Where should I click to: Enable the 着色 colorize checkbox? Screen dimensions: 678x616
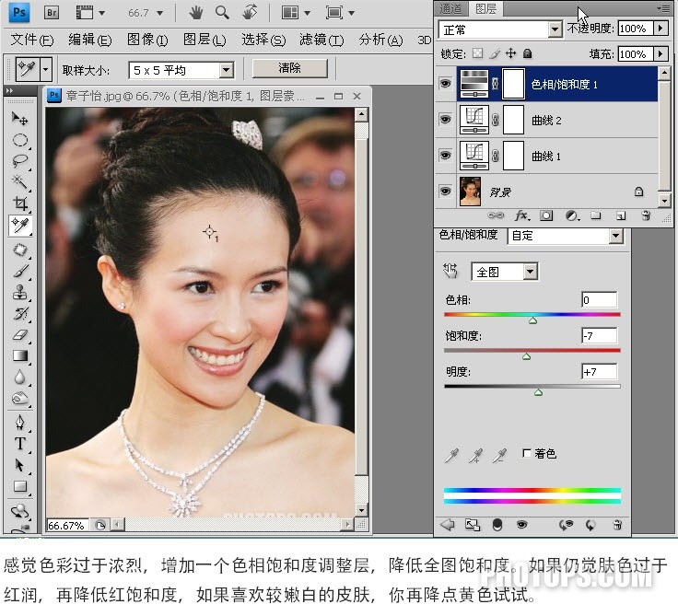click(x=527, y=453)
